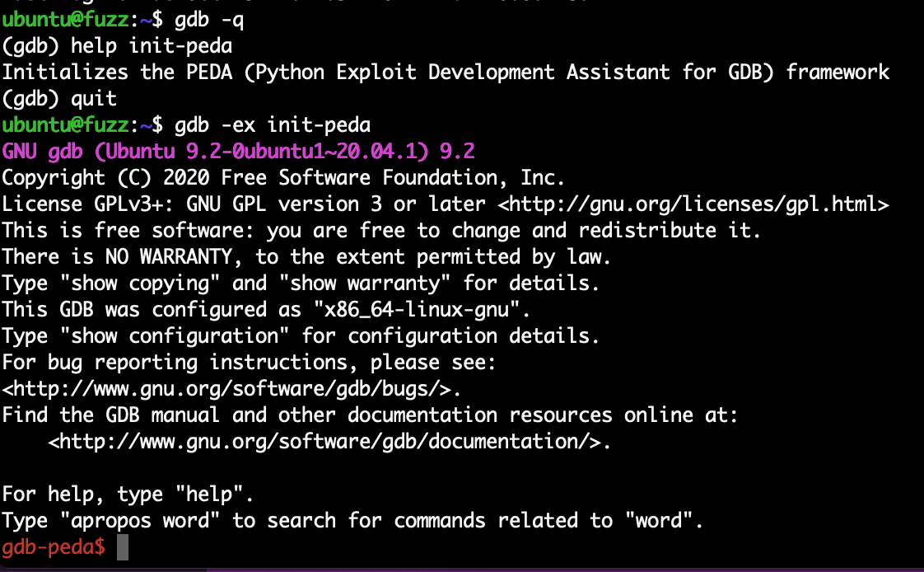Screen dimensions: 924x572
Task: Place focus on the gray block cursor
Action: click(x=123, y=546)
